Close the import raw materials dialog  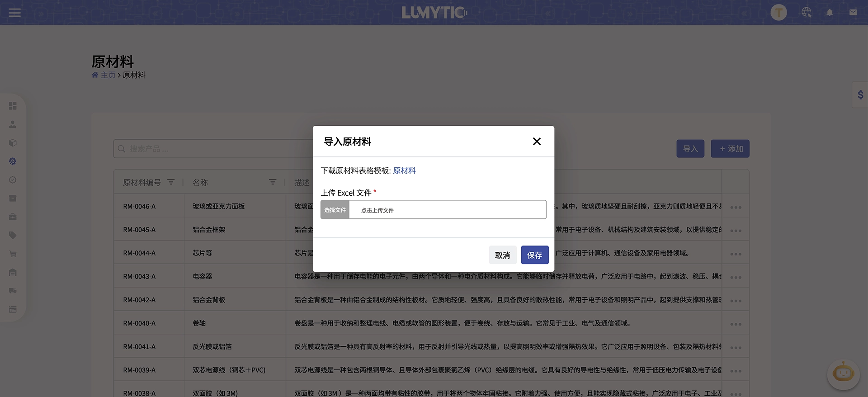pos(537,142)
